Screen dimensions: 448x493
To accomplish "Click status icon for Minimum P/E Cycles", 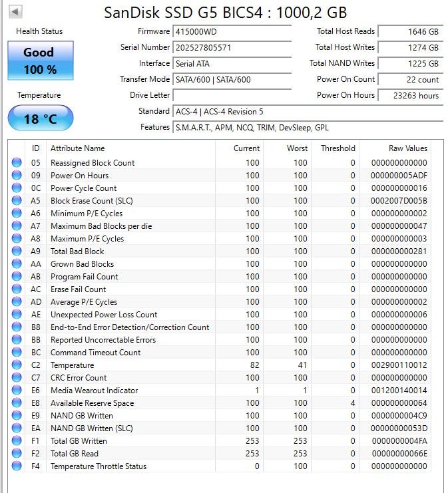I will click(x=17, y=213).
